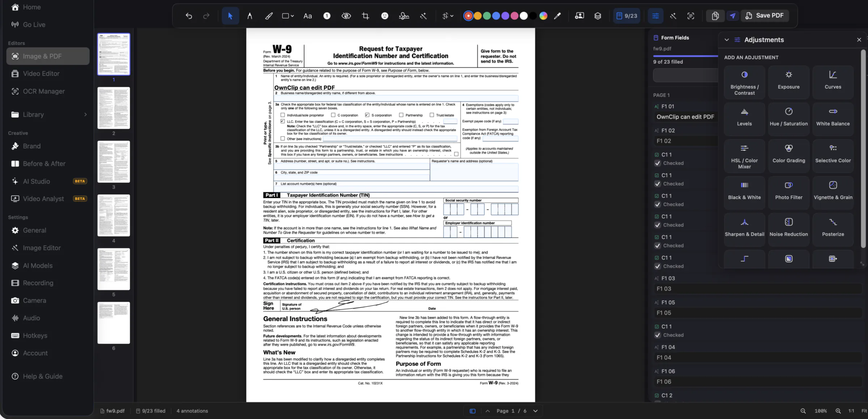Screen dimensions: 868x419
Task: Go to previous page with up chevron
Action: pos(488,411)
